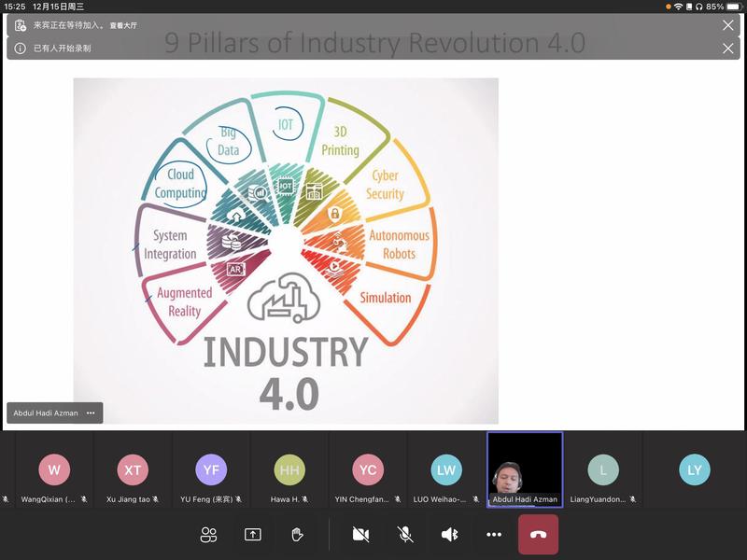
Task: Hang up with the red button
Action: 539,535
